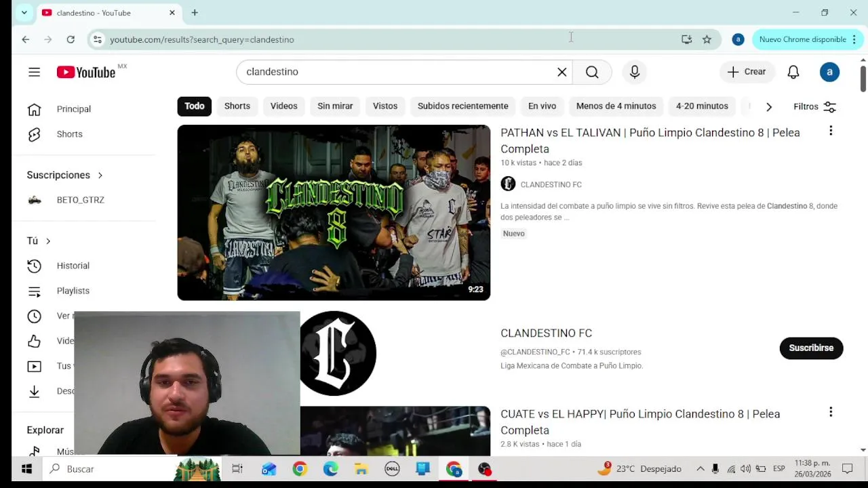Open a new browser tab with plus
Viewport: 868px width, 488px height.
(x=195, y=12)
